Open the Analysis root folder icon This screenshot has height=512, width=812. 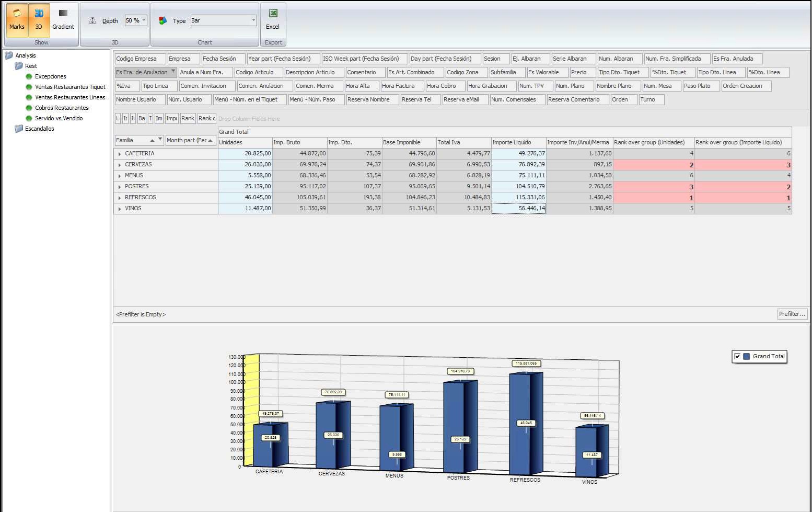(9, 55)
